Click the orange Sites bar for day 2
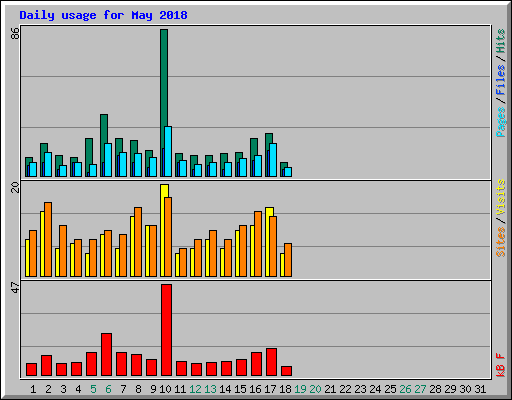512x400 pixels. pyautogui.click(x=48, y=239)
